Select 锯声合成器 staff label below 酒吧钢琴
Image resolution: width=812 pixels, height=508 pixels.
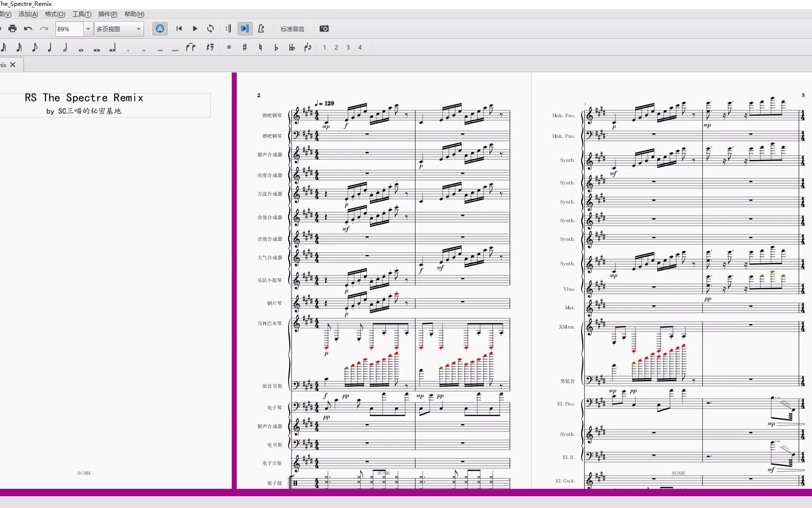pos(270,155)
